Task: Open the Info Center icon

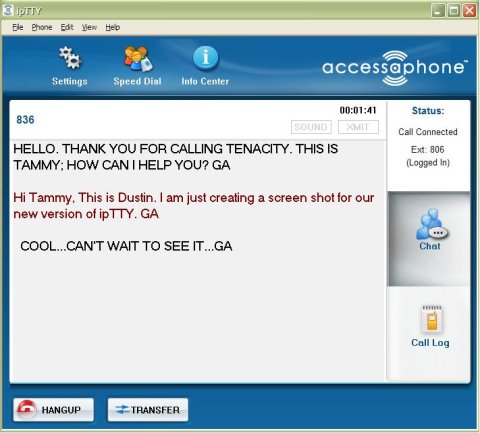Action: click(205, 58)
